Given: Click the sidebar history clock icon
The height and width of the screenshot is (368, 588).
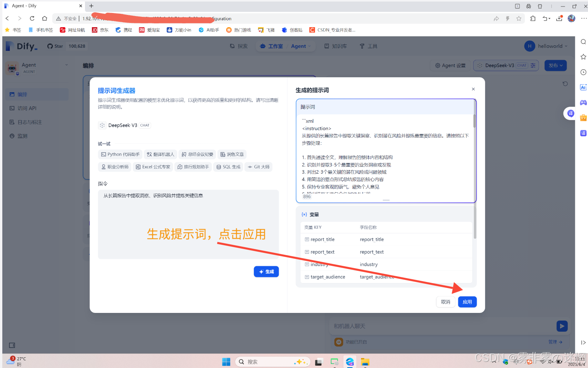Looking at the screenshot, I should [583, 72].
